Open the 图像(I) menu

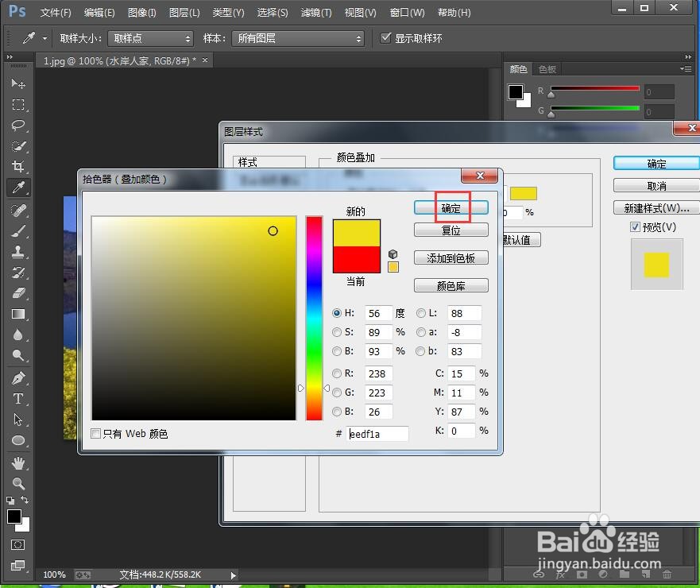coord(142,13)
